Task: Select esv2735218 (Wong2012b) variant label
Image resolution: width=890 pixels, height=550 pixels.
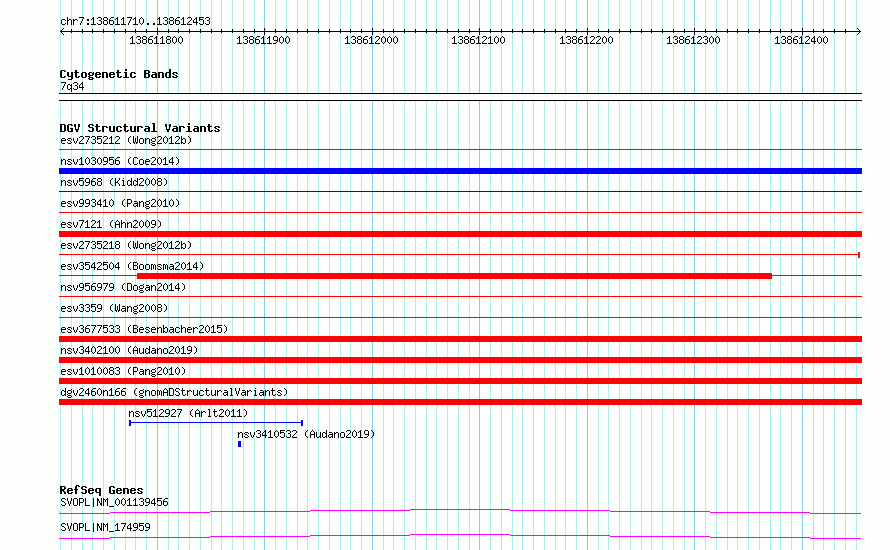Action: pos(126,245)
